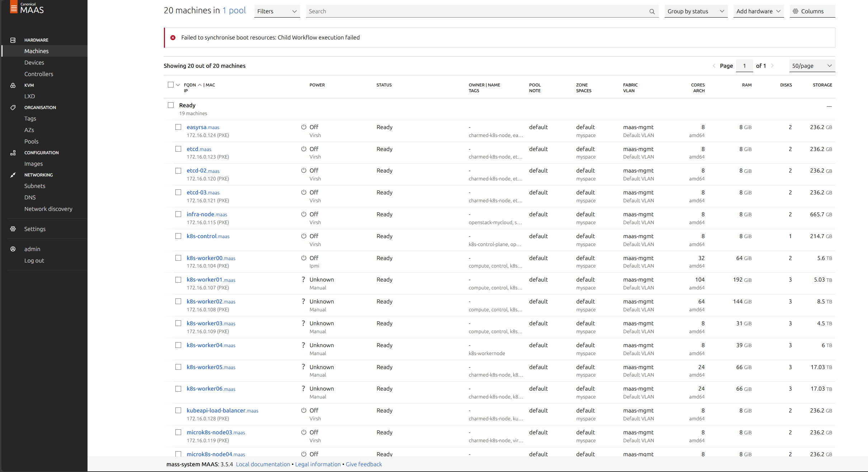Select the etcd-02 machine checkbox
The image size is (868, 472).
(178, 171)
